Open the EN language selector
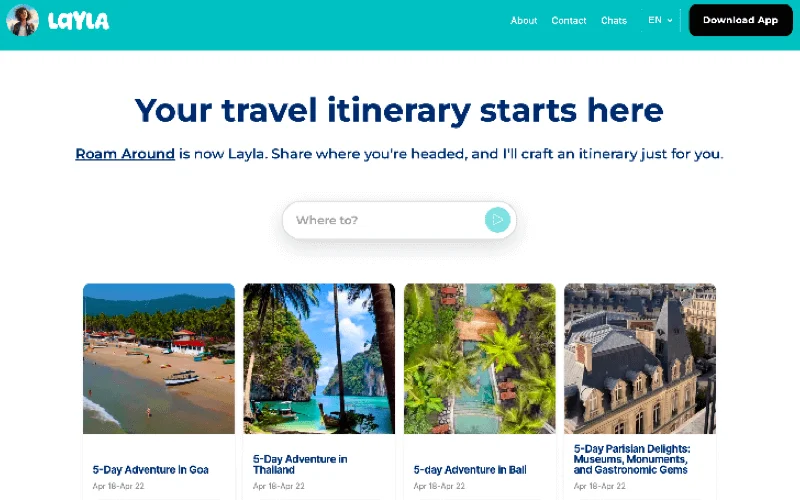800x500 pixels. coord(660,20)
